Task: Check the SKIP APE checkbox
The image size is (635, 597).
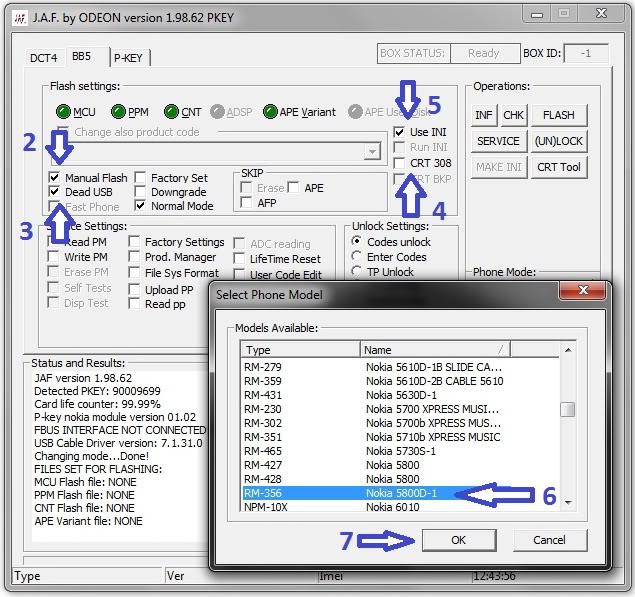Action: (x=294, y=188)
